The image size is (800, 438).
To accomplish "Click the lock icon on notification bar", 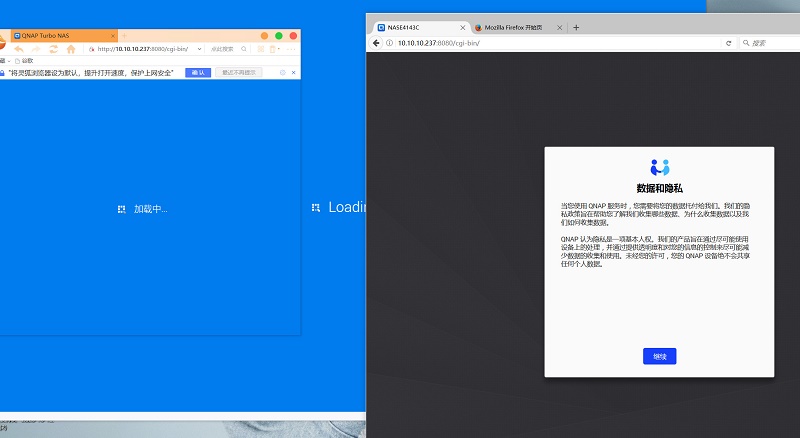I will point(3,73).
